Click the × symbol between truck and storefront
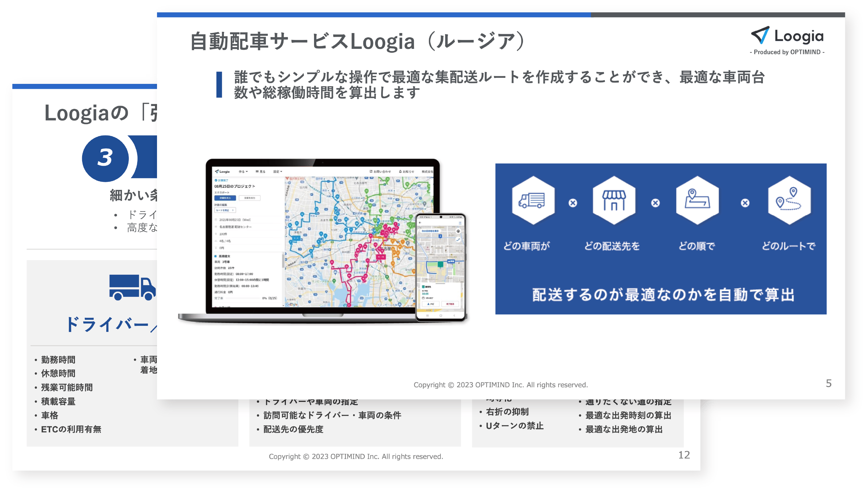868x493 pixels. coord(573,203)
